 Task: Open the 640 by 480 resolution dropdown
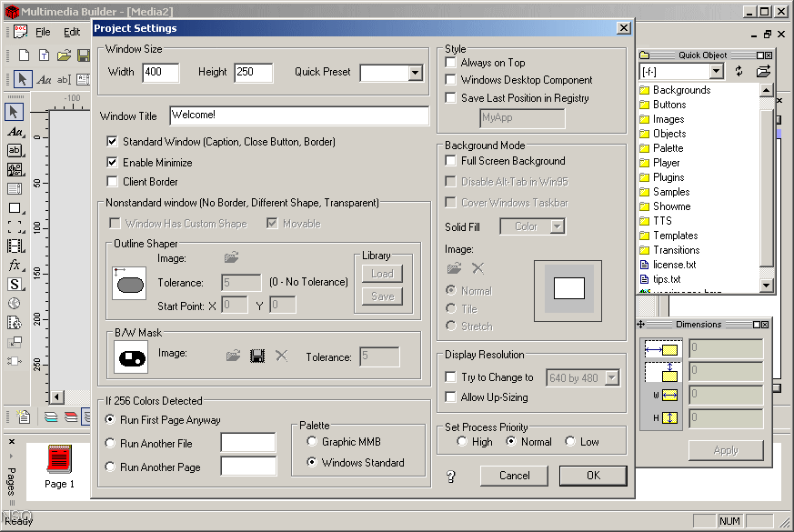[x=612, y=376]
